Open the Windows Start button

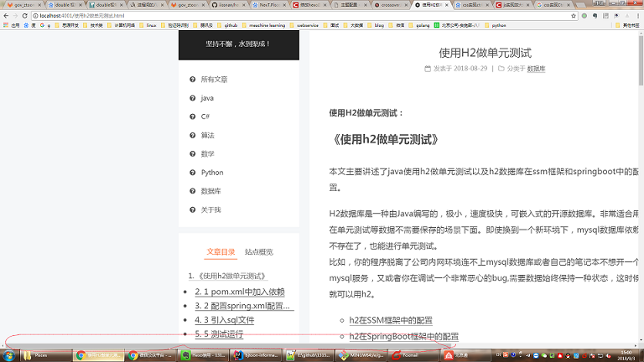pos(9,355)
